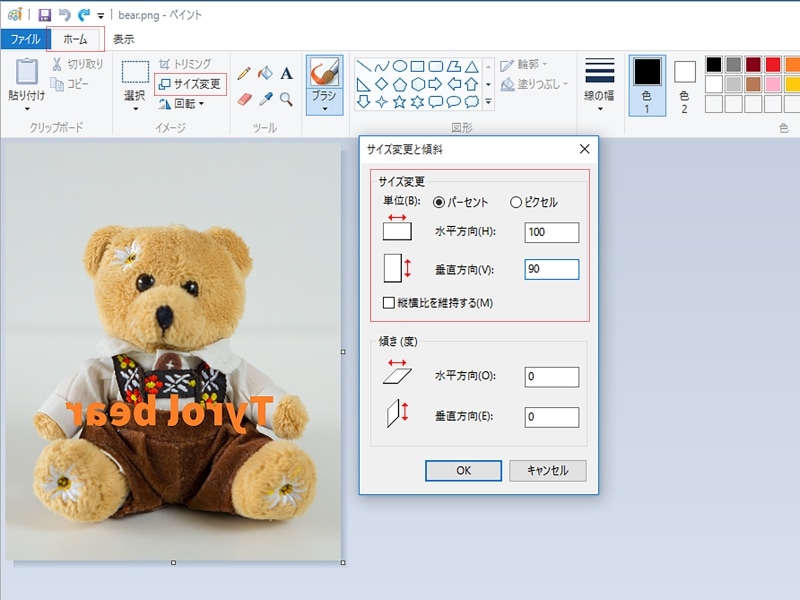800x600 pixels.
Task: Pick the red color swatch in palette
Action: 773,65
